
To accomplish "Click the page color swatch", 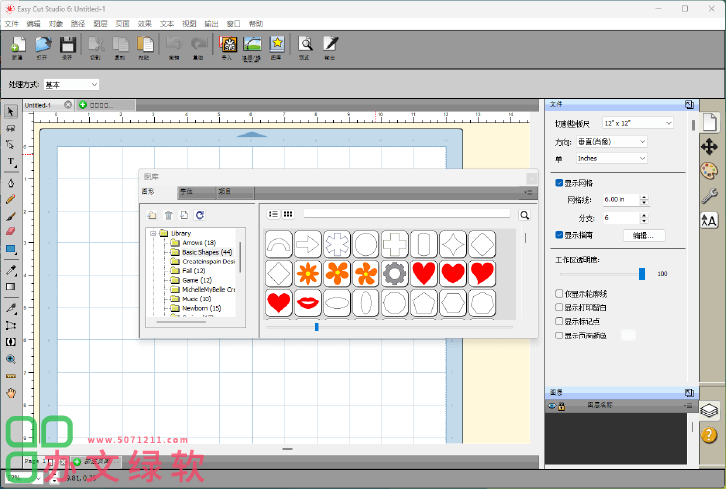I will (628, 335).
